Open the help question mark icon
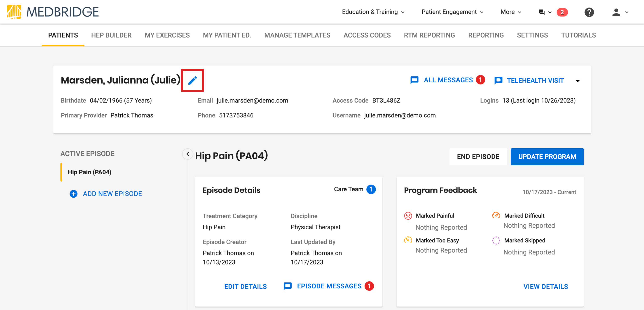Viewport: 644px width, 310px height. (589, 12)
